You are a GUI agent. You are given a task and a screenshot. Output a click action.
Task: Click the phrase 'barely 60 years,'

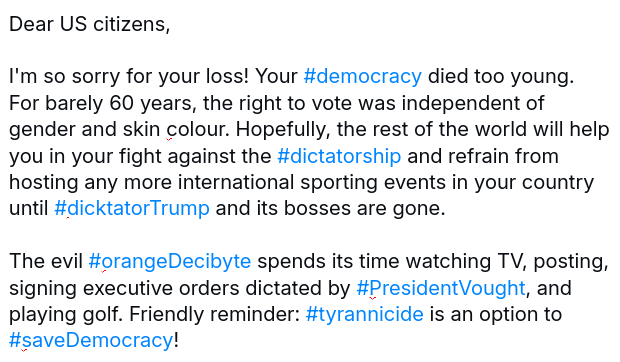(x=121, y=104)
